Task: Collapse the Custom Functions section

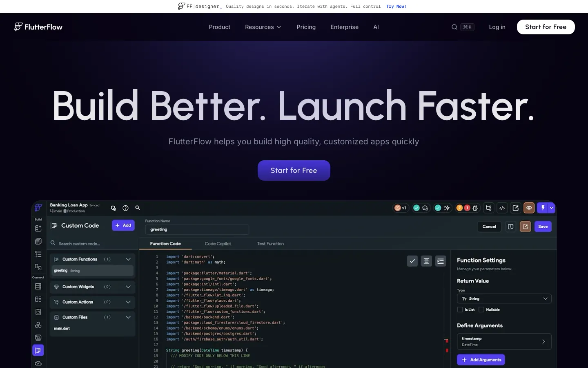Action: 128,259
